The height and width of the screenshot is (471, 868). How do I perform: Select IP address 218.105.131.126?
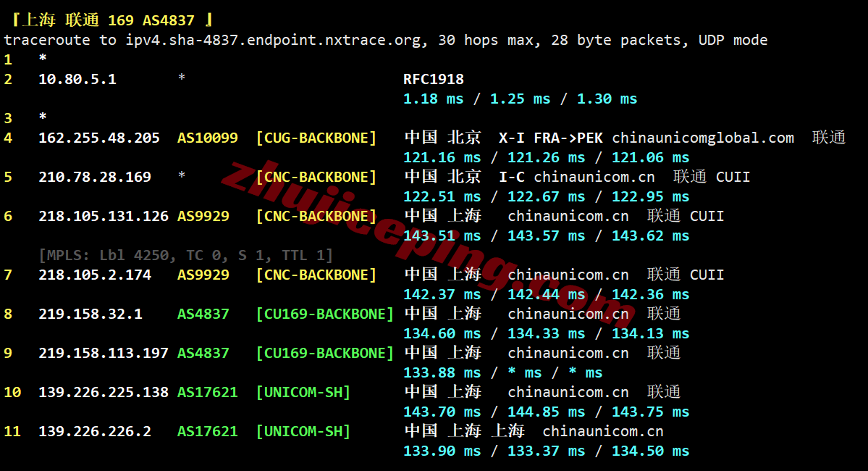click(104, 217)
